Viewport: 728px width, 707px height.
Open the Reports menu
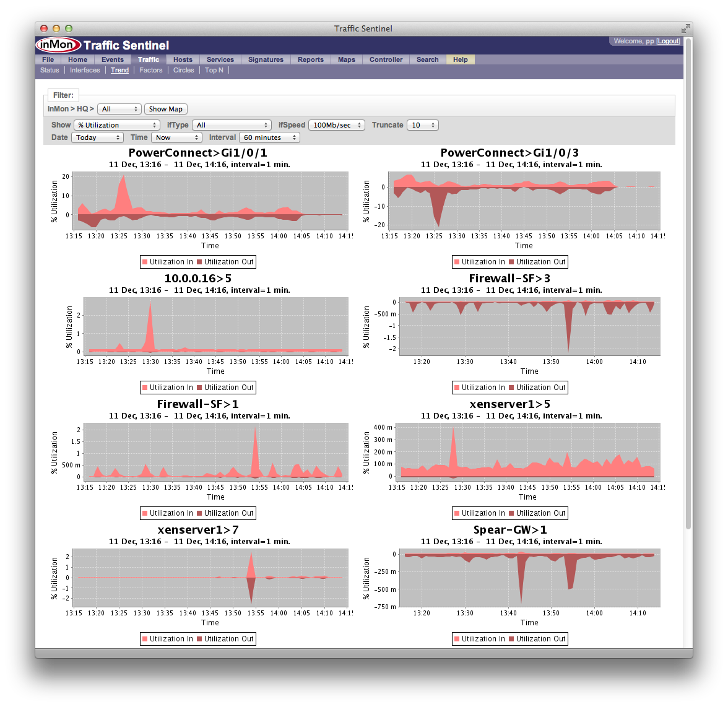coord(311,59)
